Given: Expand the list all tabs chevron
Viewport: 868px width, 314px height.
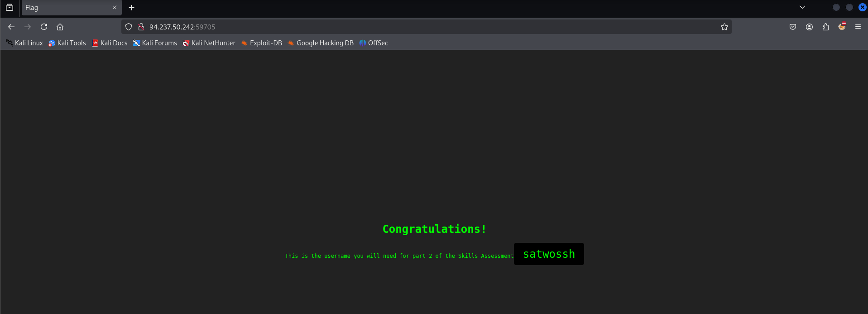Looking at the screenshot, I should (x=802, y=7).
